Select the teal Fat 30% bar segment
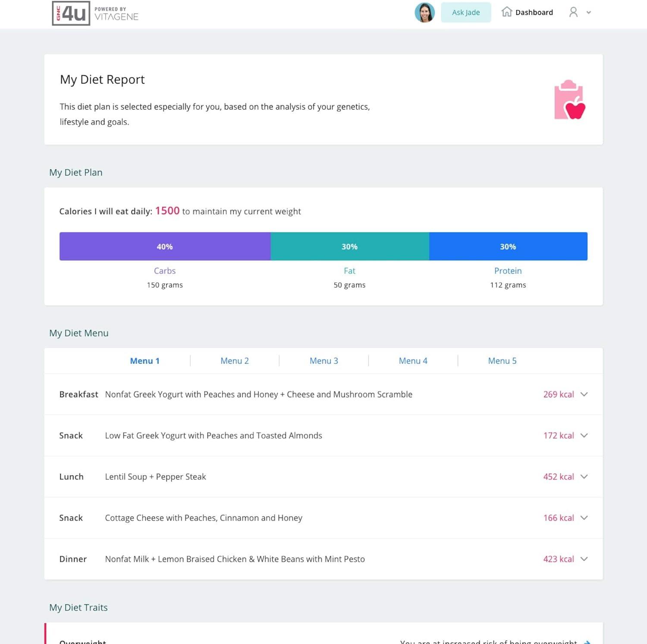The width and height of the screenshot is (647, 644). 350,246
